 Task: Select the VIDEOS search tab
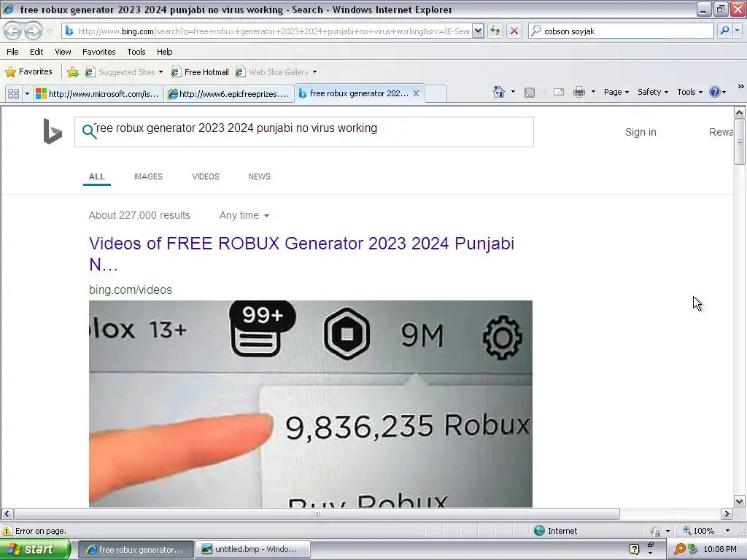pyautogui.click(x=205, y=176)
